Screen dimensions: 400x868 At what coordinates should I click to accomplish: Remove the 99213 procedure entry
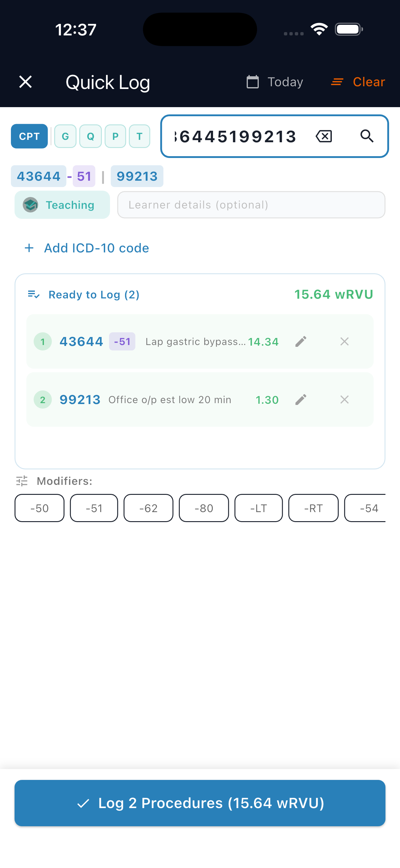[344, 399]
